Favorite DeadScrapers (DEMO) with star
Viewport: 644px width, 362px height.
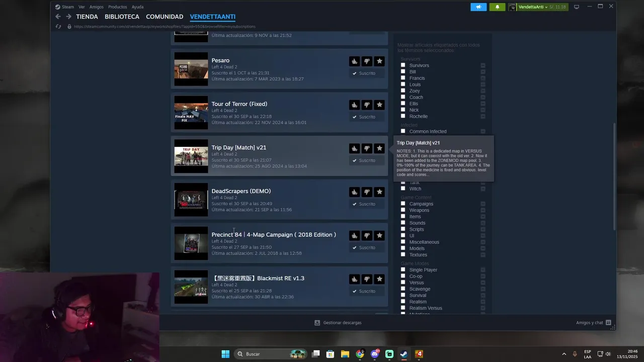[379, 192]
